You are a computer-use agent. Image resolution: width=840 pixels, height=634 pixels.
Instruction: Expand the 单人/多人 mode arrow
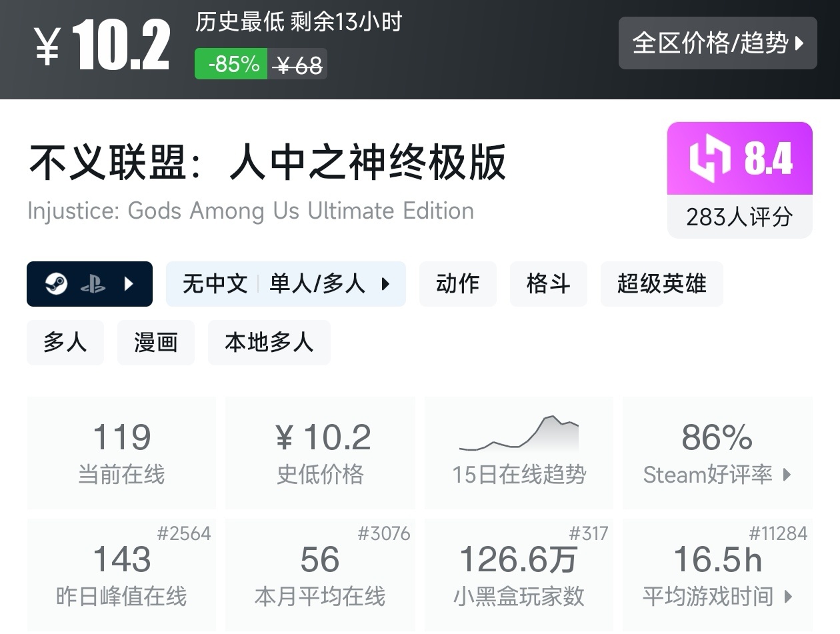[x=385, y=284]
